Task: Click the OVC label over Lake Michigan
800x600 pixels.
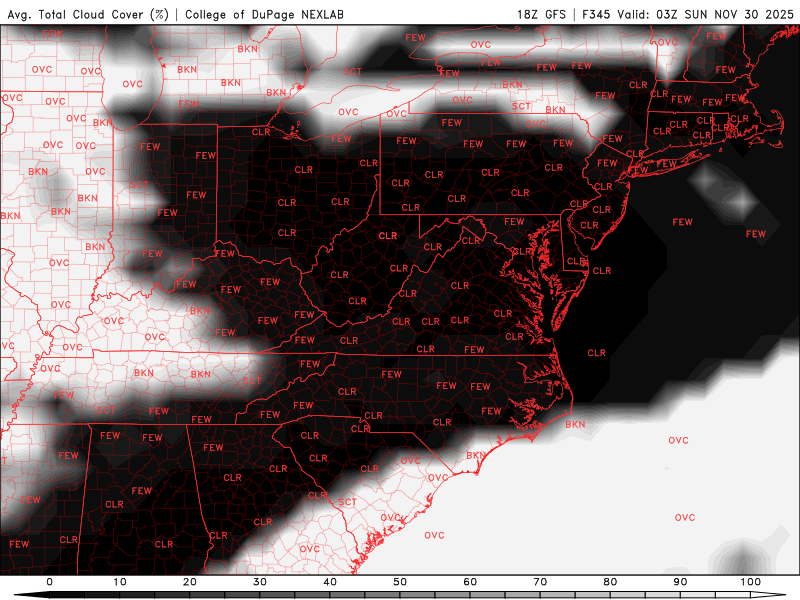Action: coord(133,84)
